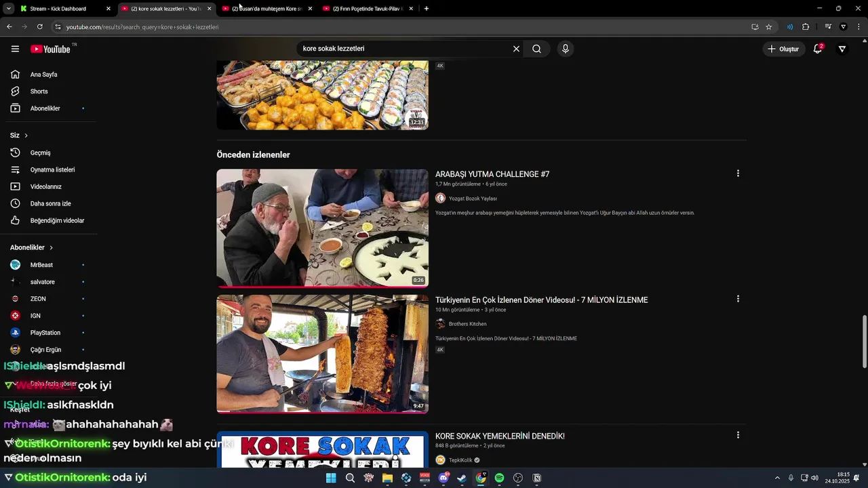This screenshot has height=488, width=868.
Task: Start voice search with microphone icon
Action: [x=565, y=49]
